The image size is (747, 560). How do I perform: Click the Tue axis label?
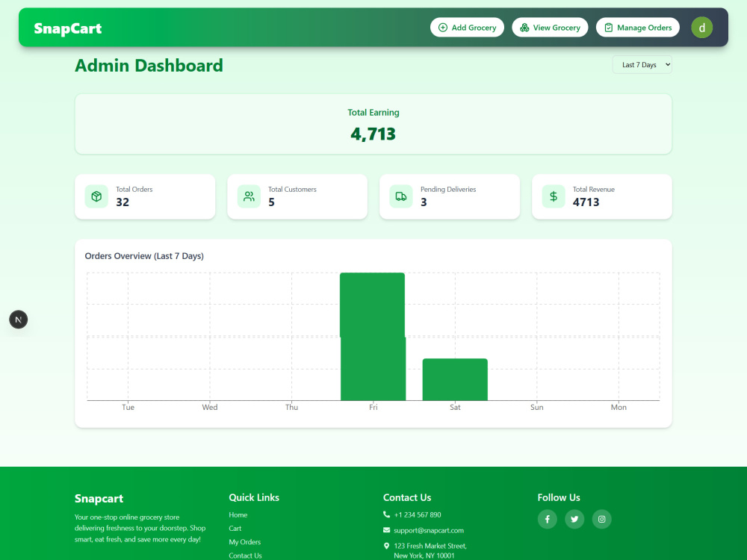coord(128,407)
